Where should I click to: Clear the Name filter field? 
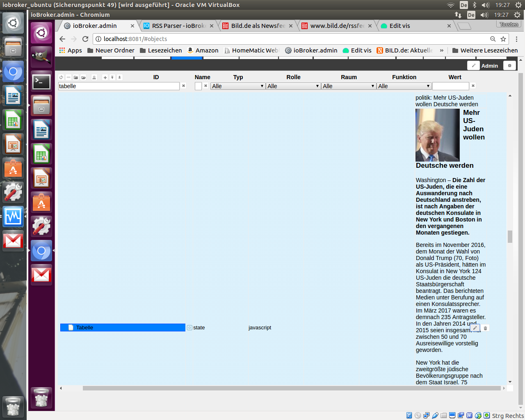coord(205,86)
